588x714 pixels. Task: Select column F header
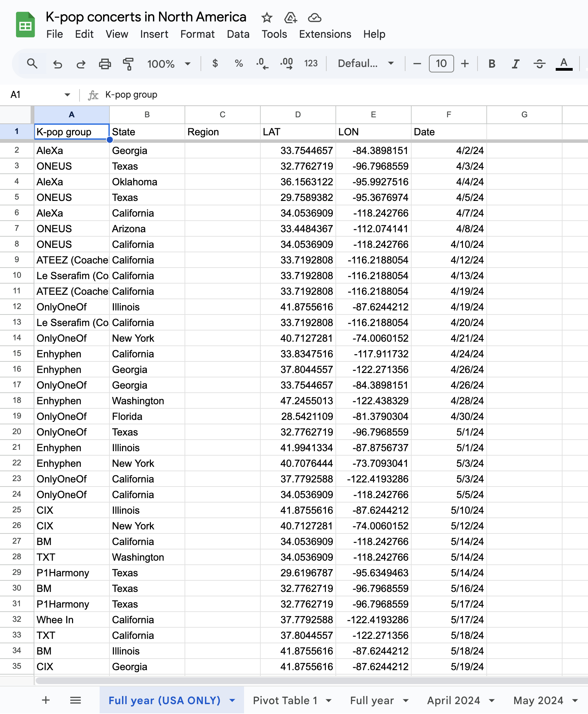click(449, 115)
